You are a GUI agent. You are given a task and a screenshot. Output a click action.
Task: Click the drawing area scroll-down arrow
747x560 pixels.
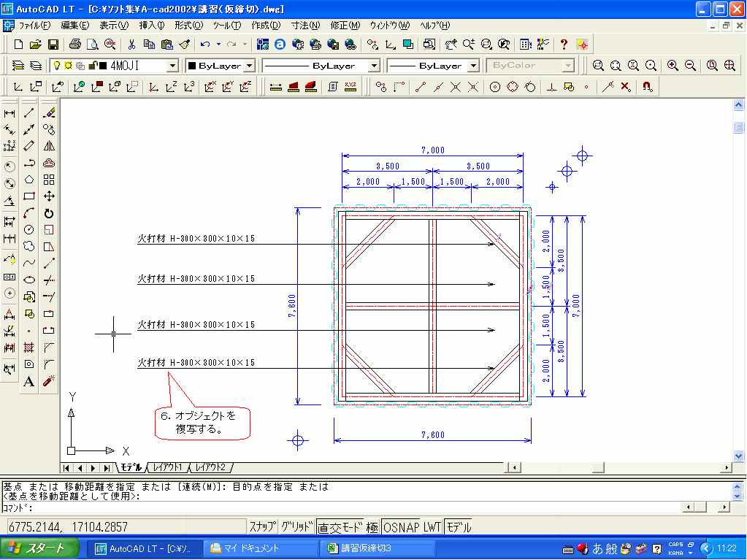[738, 456]
